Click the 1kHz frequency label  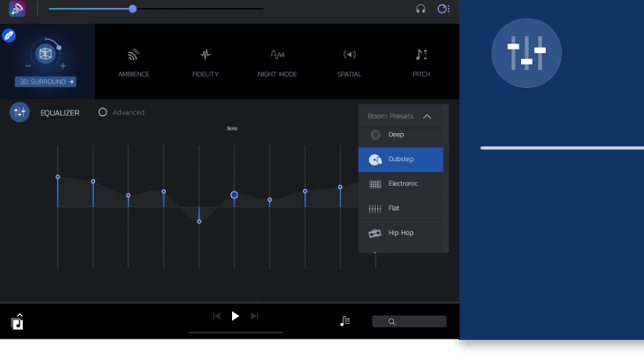(232, 129)
